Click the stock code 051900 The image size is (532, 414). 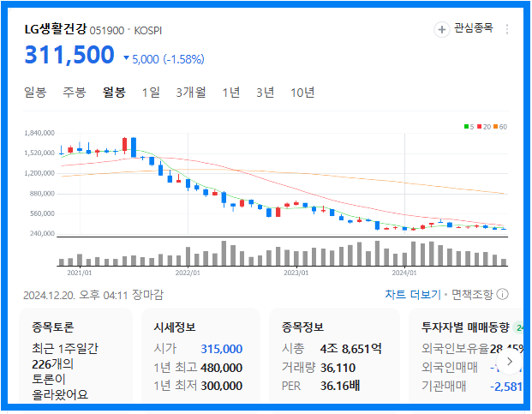coord(107,31)
